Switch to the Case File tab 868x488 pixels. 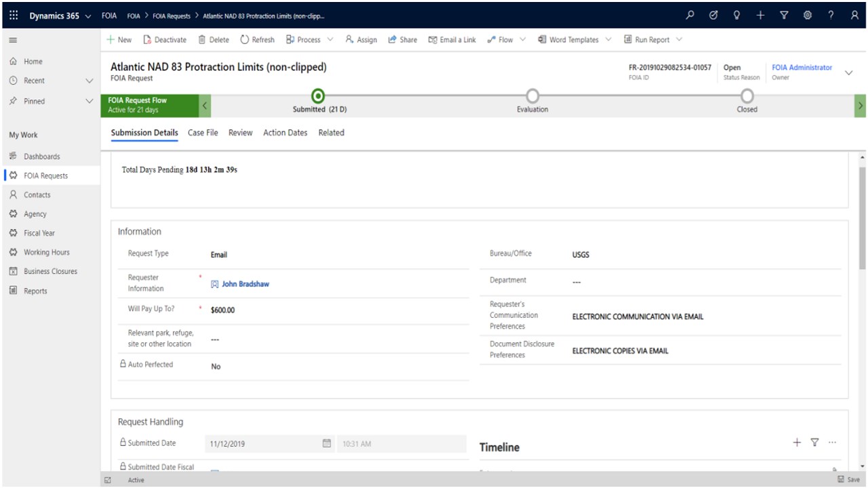point(203,133)
